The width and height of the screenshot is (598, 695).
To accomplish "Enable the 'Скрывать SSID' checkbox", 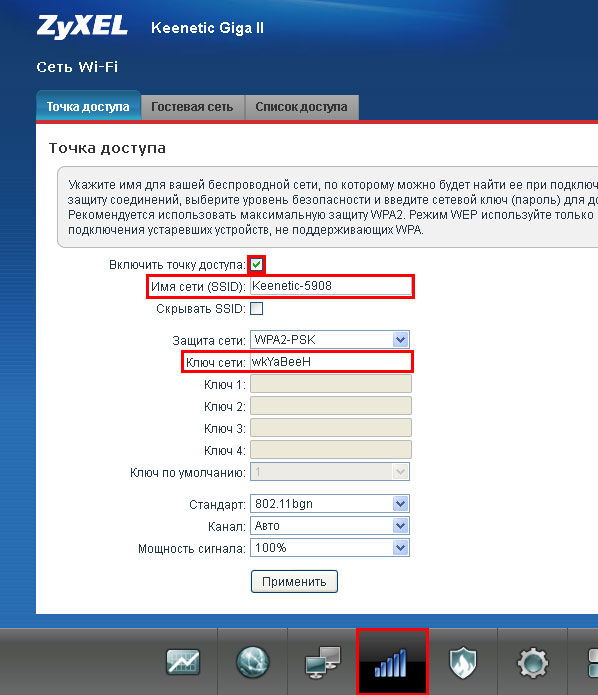I will click(x=257, y=308).
